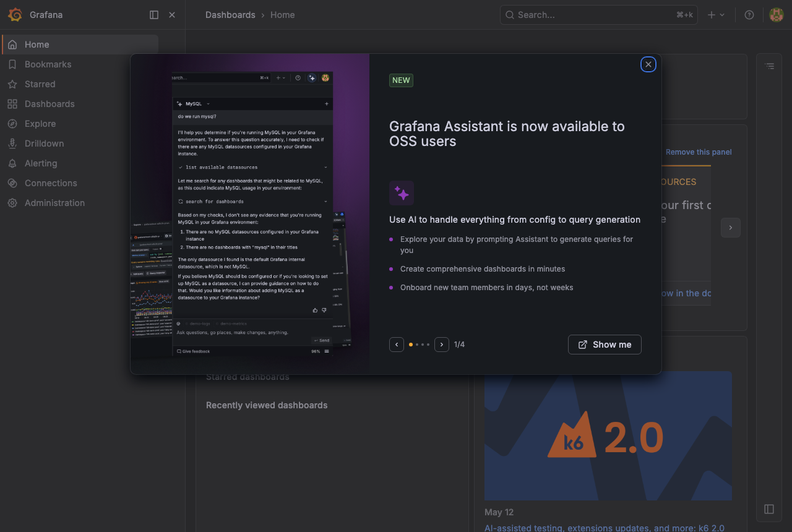Screen dimensions: 792x532
Task: Click 'Onboard new team members' bullet text
Action: 487,288
